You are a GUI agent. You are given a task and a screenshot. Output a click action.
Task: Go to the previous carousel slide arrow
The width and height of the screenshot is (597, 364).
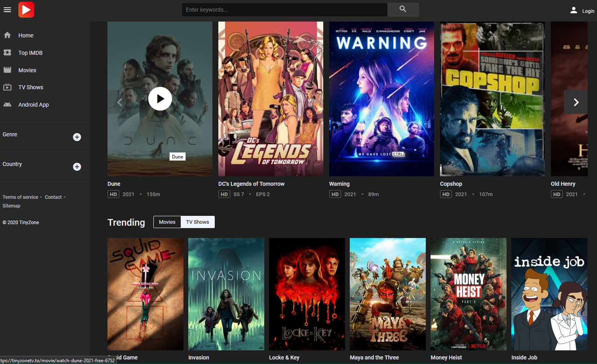pyautogui.click(x=119, y=102)
